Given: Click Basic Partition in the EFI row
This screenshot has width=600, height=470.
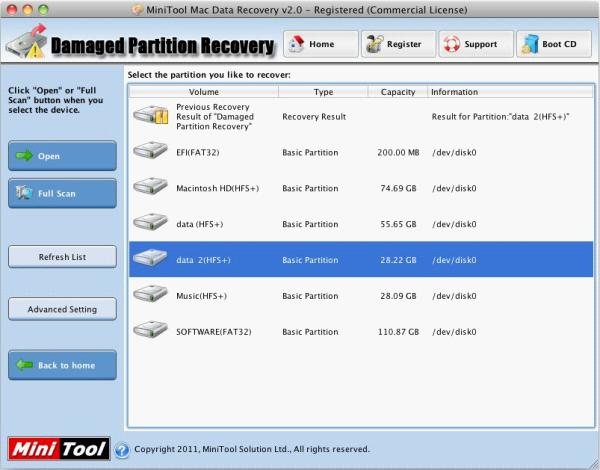Looking at the screenshot, I should (310, 152).
